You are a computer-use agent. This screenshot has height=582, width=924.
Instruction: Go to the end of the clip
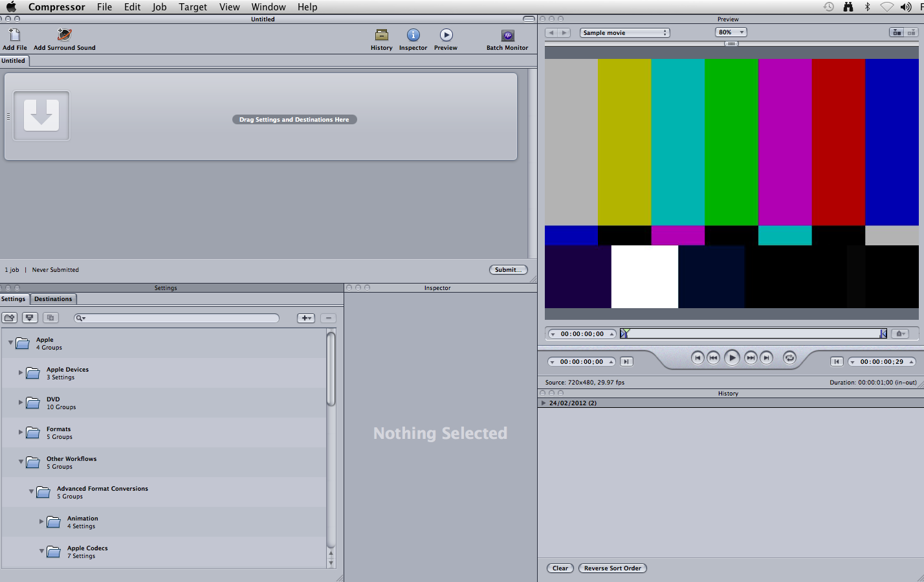pos(766,357)
